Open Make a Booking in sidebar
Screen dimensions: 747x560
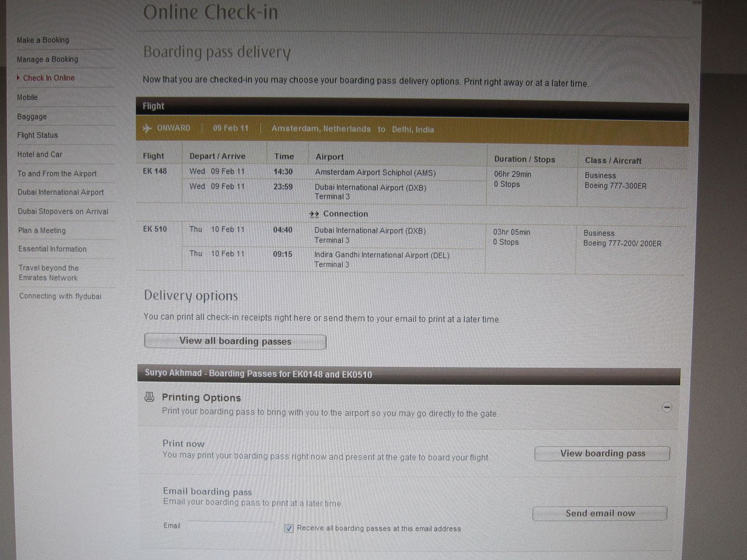[43, 40]
